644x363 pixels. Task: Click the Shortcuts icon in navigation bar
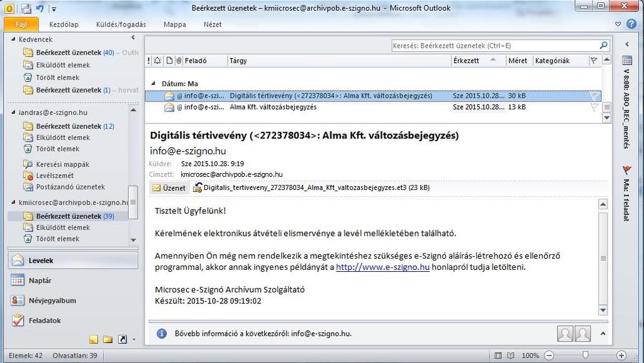122,339
